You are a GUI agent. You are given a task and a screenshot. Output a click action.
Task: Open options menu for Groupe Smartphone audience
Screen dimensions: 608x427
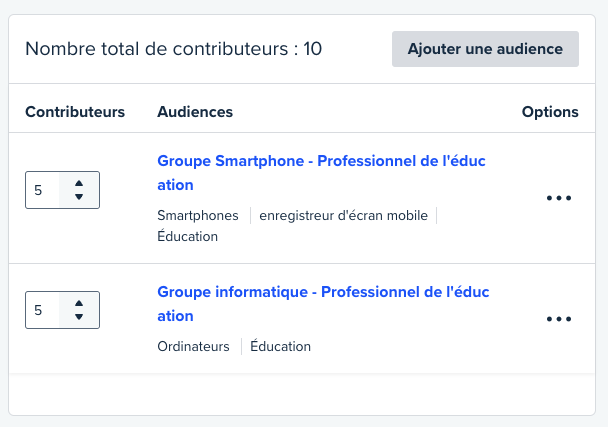tap(559, 198)
